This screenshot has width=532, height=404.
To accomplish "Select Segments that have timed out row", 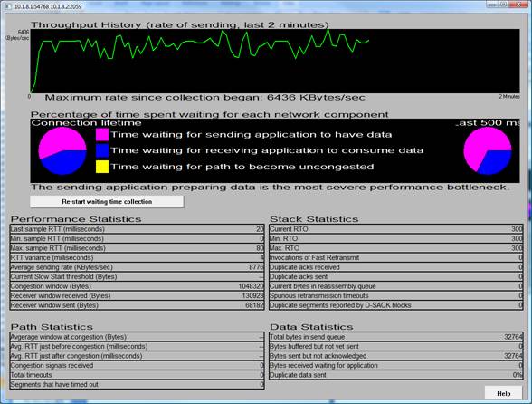I will click(x=138, y=385).
